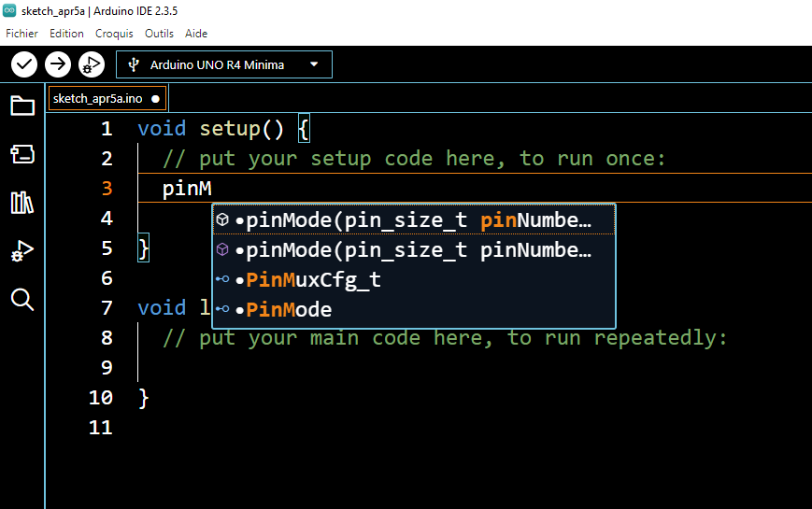Screen dimensions: 812x509
Task: Open the Fichier menu
Action: tap(21, 33)
